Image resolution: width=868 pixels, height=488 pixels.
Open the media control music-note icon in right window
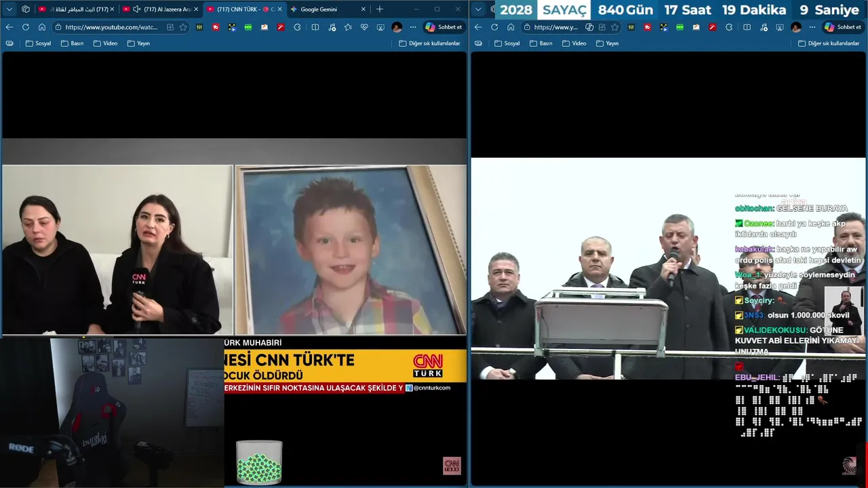(764, 27)
